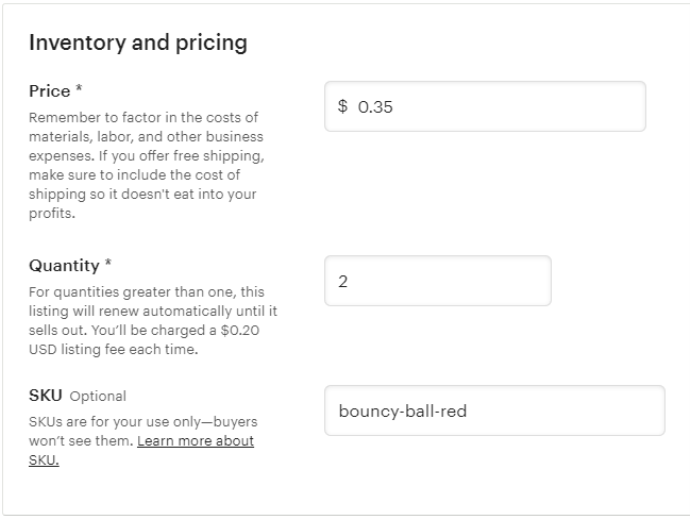This screenshot has width=690, height=519.
Task: Click the Price input field
Action: [485, 107]
